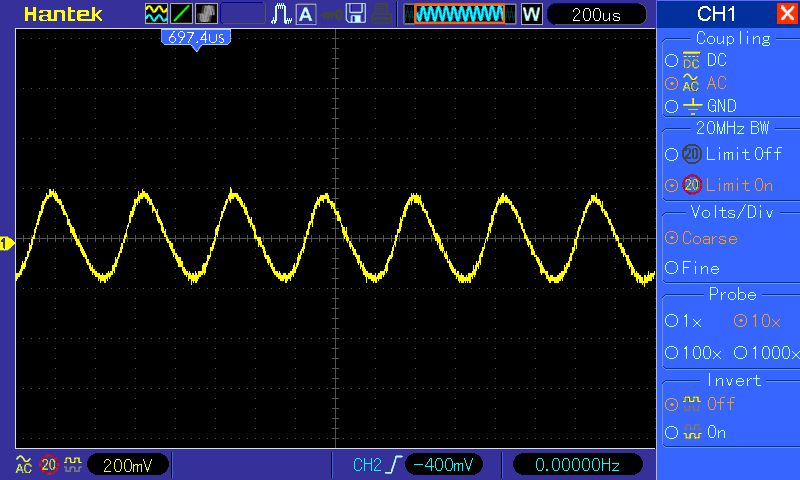
Task: Click the DC coupling symbol icon
Action: tap(691, 60)
